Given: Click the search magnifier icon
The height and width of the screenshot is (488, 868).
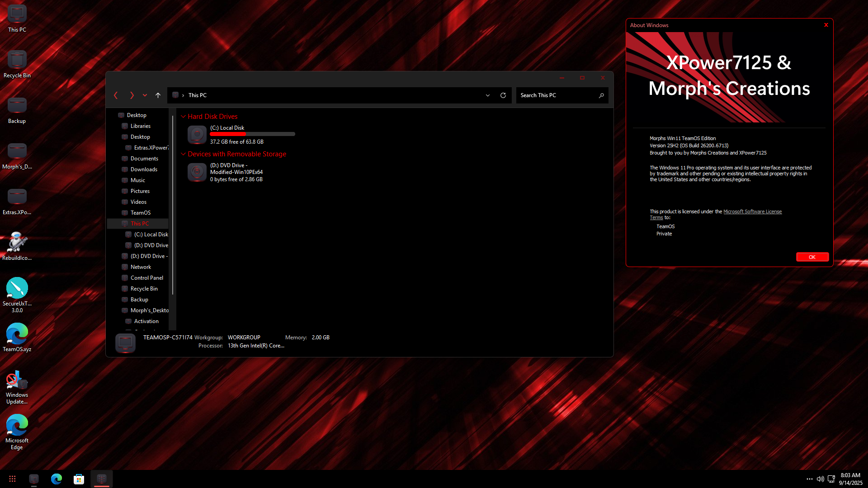Looking at the screenshot, I should coord(601,95).
